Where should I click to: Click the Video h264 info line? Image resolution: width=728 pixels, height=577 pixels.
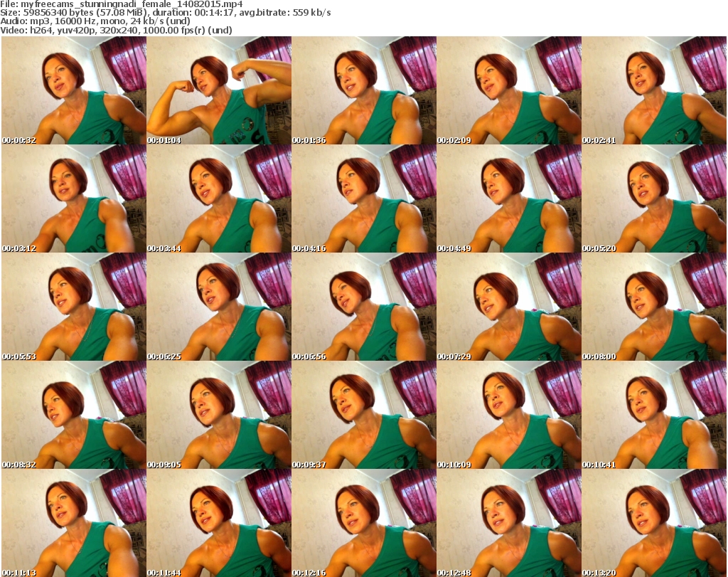(x=116, y=30)
